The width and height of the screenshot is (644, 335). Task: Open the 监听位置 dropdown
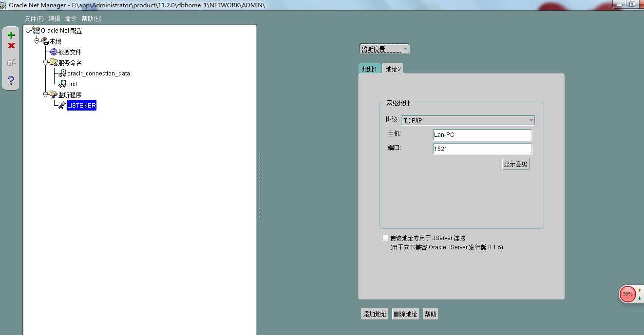click(384, 49)
